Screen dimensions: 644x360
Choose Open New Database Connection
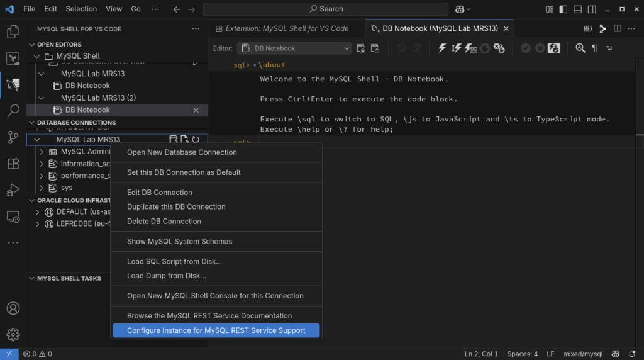point(216,152)
